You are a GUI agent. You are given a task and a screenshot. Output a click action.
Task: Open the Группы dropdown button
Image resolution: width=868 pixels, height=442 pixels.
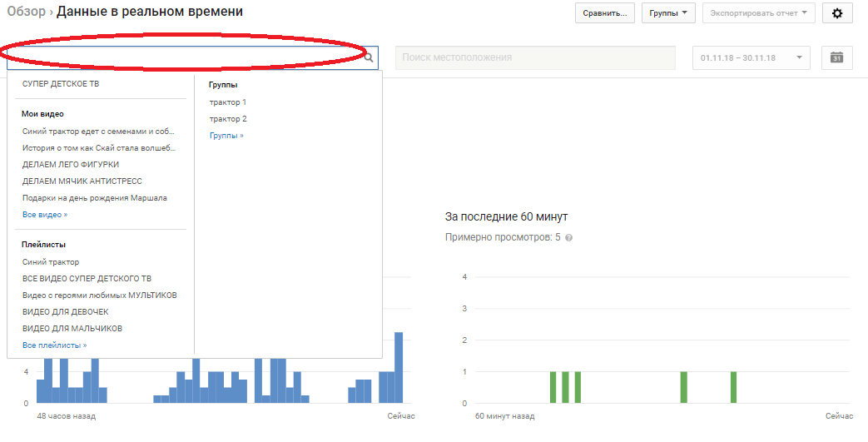click(x=667, y=13)
